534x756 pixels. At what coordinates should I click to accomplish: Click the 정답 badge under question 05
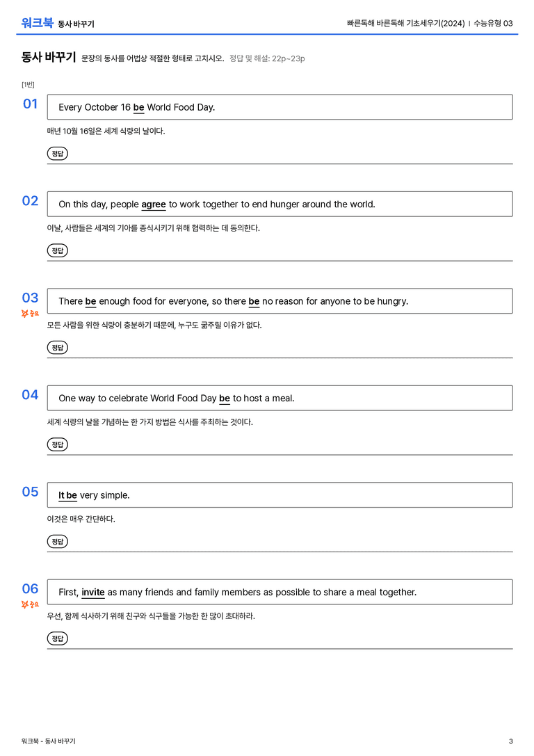pyautogui.click(x=57, y=542)
